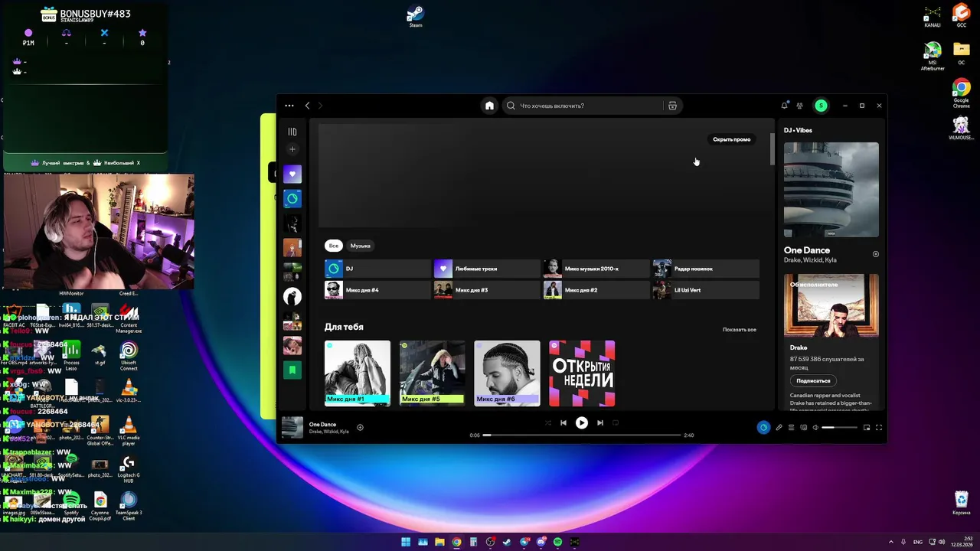Open the Lil Uzi Vert tile
Image resolution: width=980 pixels, height=551 pixels.
(706, 290)
